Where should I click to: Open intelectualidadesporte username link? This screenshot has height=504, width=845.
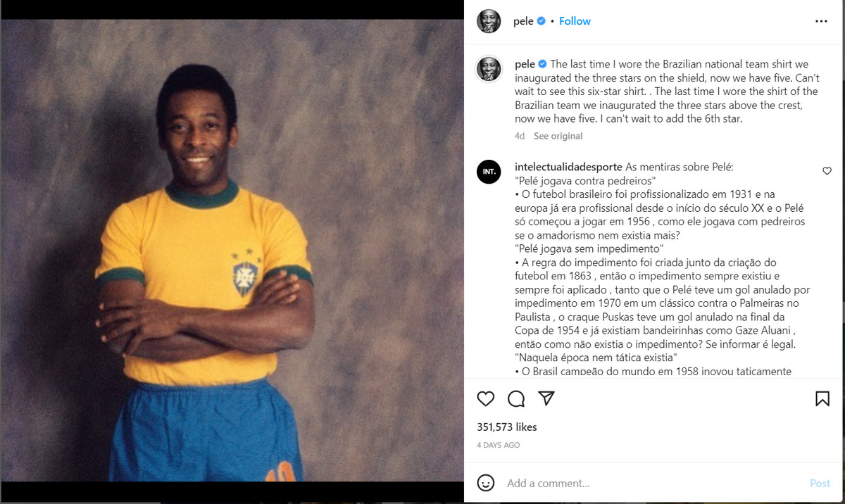click(568, 167)
